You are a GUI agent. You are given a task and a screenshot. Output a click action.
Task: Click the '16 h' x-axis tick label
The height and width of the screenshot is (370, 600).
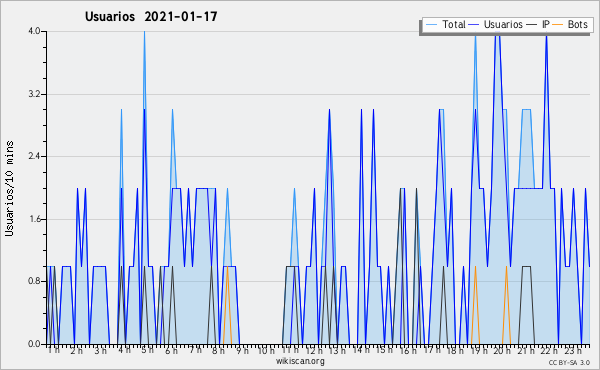tap(408, 350)
